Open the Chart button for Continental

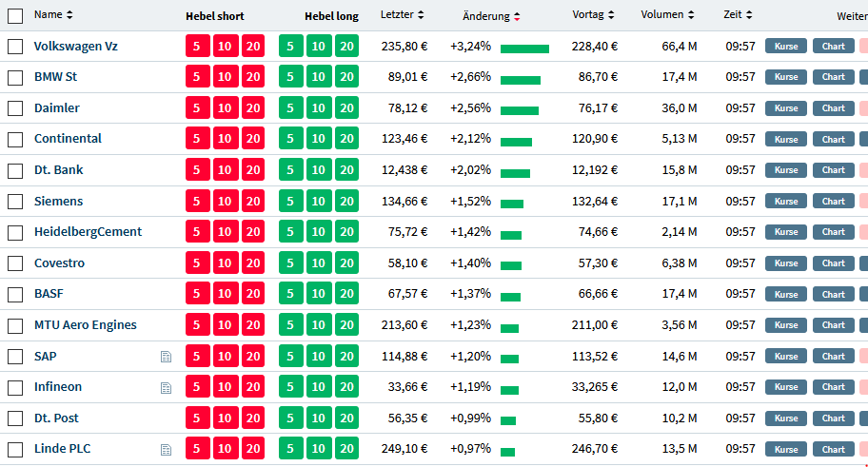pyautogui.click(x=833, y=139)
